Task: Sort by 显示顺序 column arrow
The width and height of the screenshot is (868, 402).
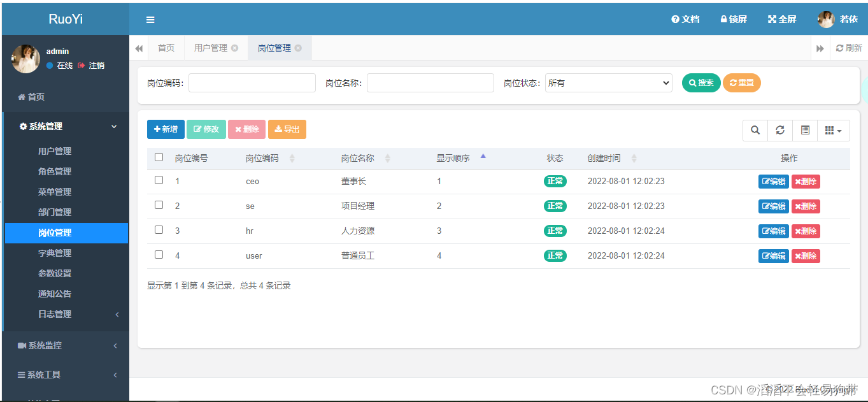Action: point(483,157)
